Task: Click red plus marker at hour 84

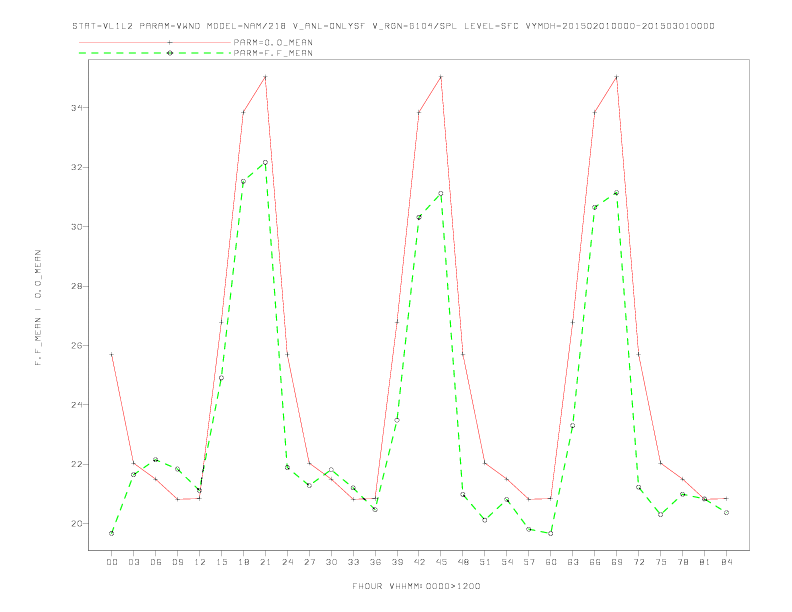Action: (727, 498)
